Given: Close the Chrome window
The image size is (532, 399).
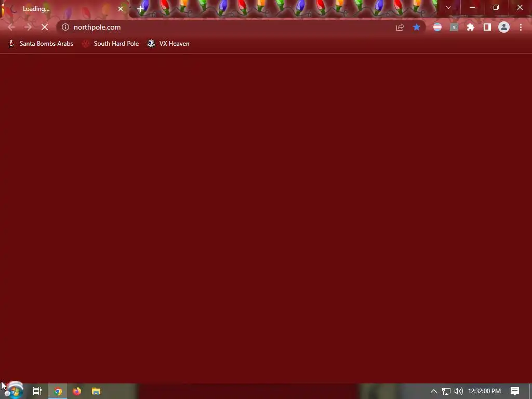Looking at the screenshot, I should click(x=520, y=7).
